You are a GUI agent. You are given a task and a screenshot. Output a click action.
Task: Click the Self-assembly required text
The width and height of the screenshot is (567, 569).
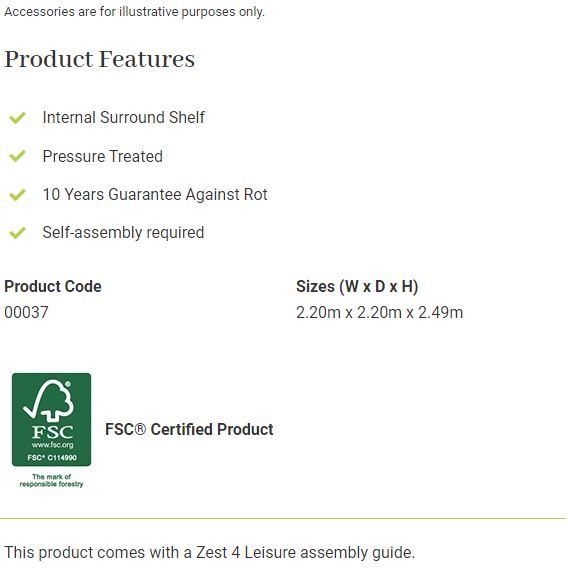[x=123, y=233]
